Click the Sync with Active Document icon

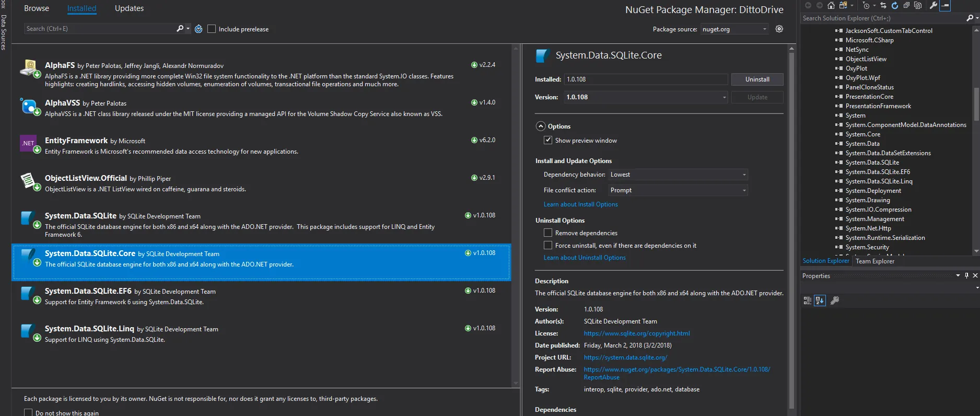(883, 6)
